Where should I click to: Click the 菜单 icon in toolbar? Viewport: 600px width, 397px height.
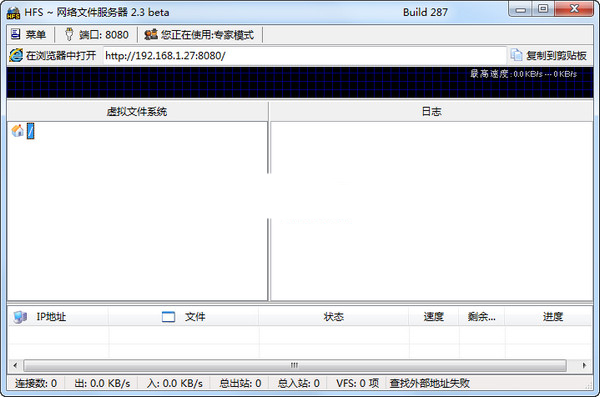pos(16,34)
